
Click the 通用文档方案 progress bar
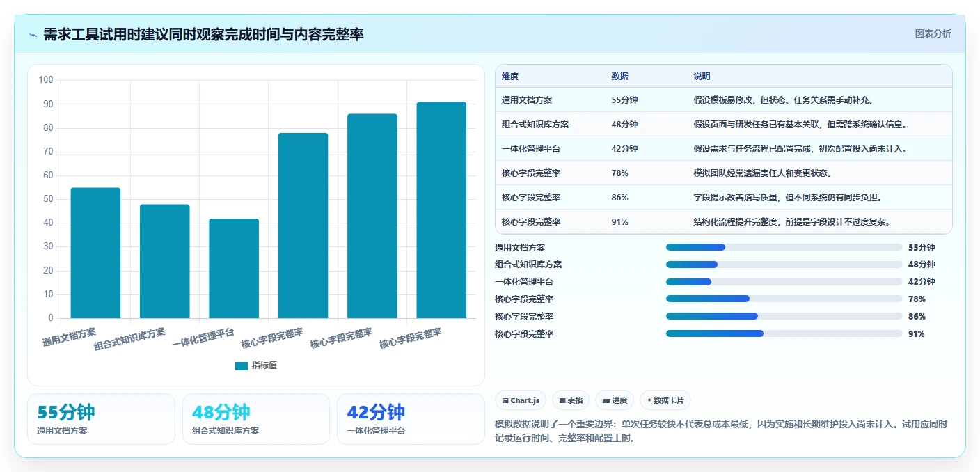pos(784,247)
